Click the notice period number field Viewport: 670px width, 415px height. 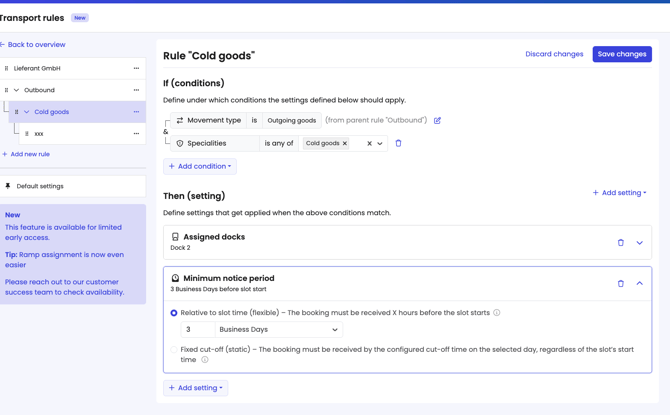tap(196, 330)
